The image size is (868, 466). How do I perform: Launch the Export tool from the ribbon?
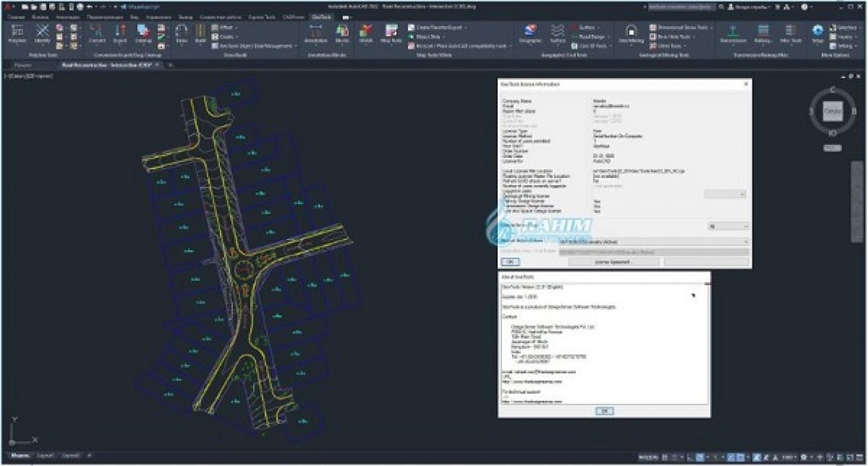[x=119, y=35]
